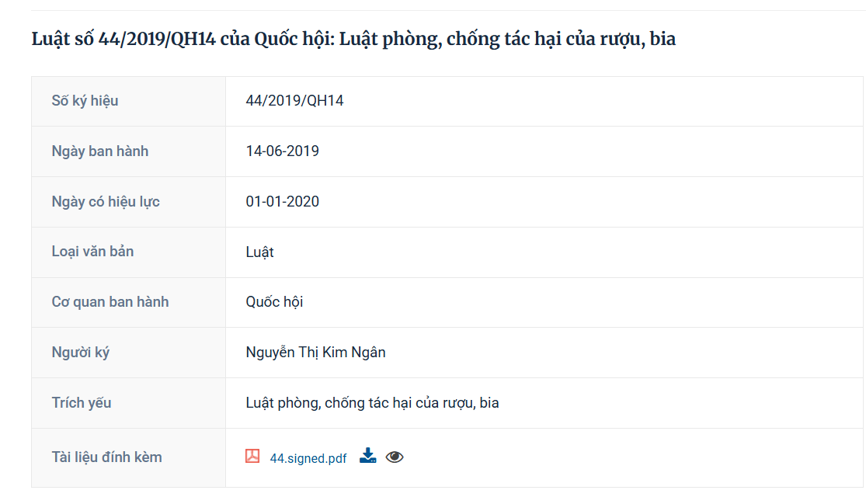Click the issuing body Quốc hội

click(x=274, y=302)
